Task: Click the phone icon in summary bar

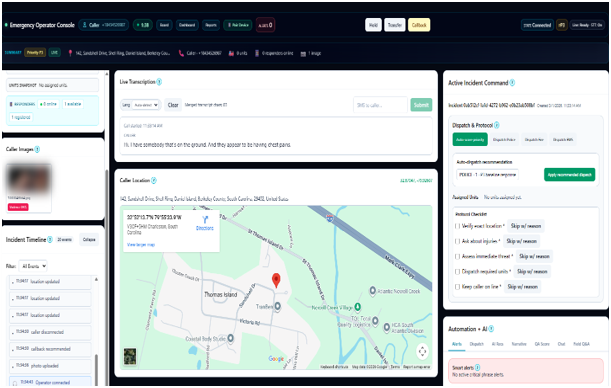Action: pos(181,53)
